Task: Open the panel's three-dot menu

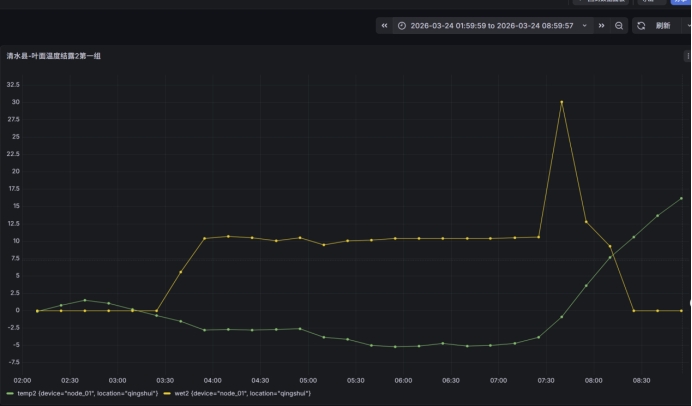Action: pyautogui.click(x=688, y=56)
